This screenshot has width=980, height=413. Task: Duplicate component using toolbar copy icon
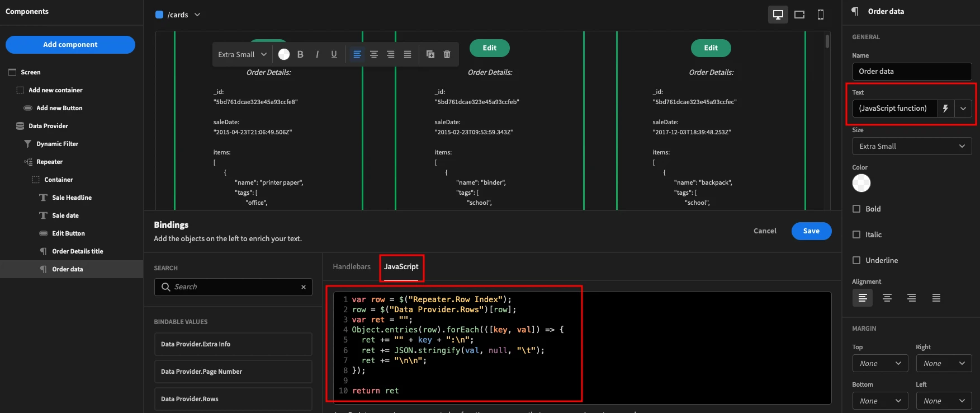coord(430,54)
